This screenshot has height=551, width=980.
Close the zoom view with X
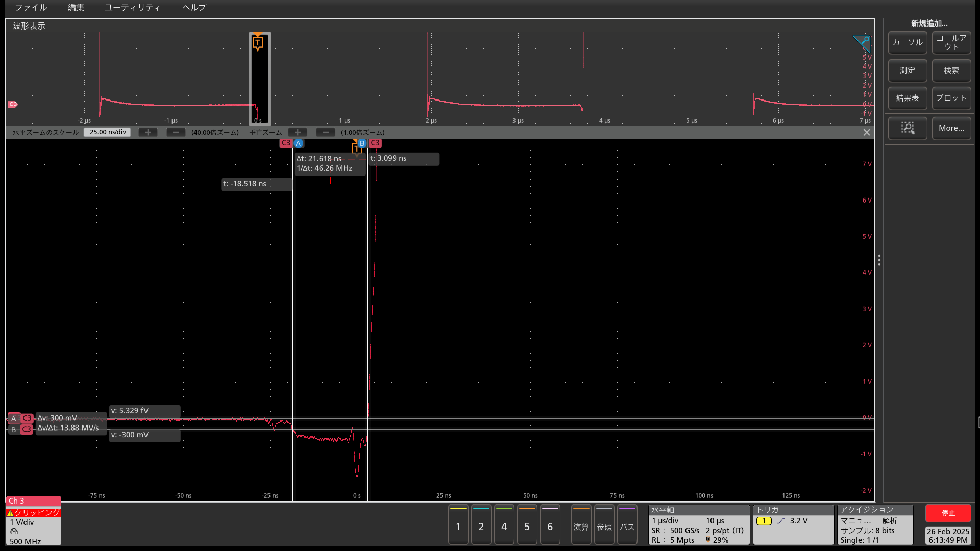(x=866, y=132)
